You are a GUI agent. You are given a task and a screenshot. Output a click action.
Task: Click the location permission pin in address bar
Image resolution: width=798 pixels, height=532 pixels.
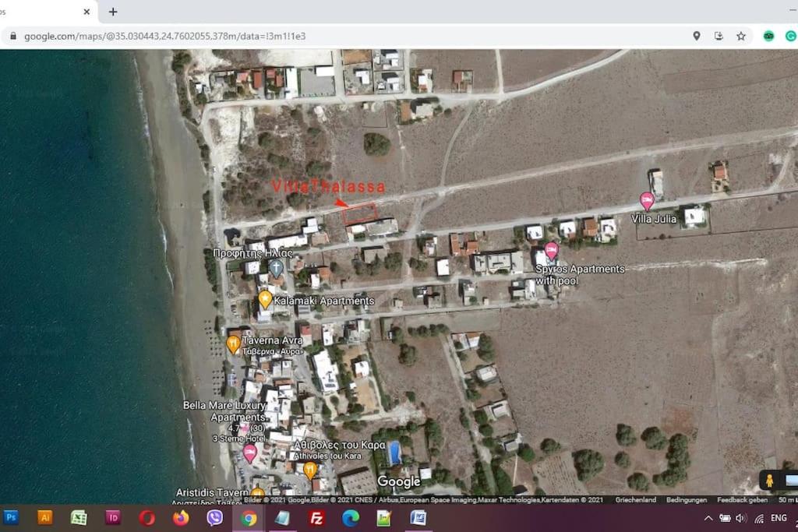point(696,36)
